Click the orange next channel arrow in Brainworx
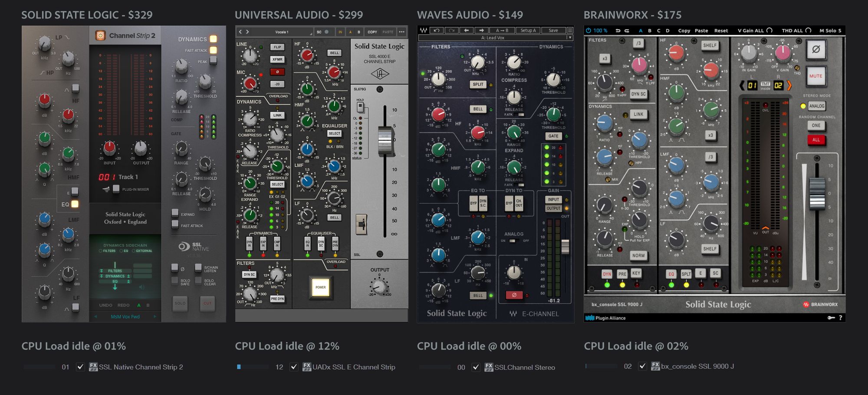This screenshot has width=868, height=395. (x=789, y=86)
